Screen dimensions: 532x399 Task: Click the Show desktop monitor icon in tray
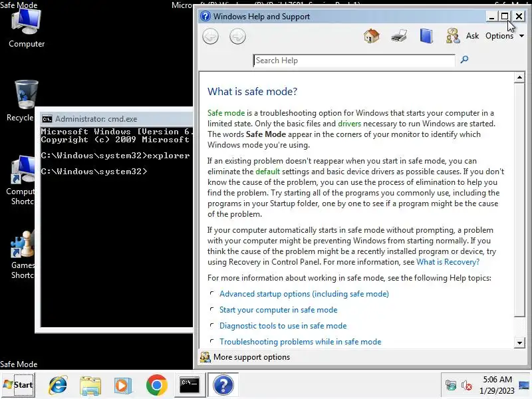tap(524, 385)
